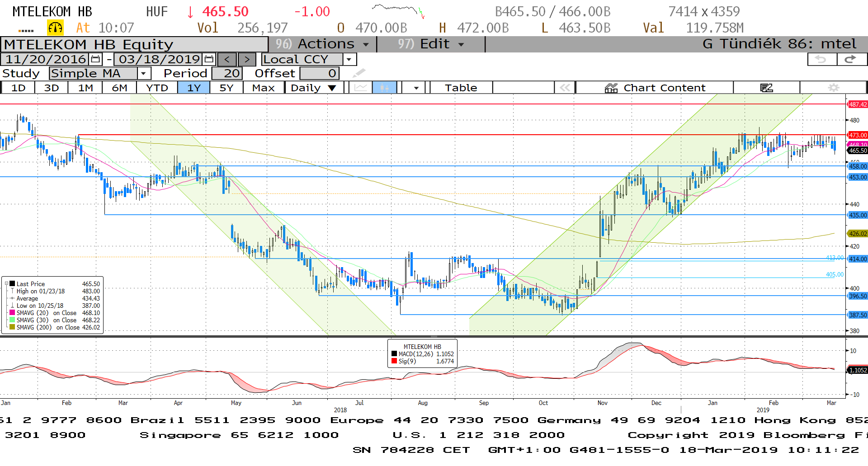Click the redo arrow button
Viewport: 868px width, 466px height.
[x=852, y=59]
